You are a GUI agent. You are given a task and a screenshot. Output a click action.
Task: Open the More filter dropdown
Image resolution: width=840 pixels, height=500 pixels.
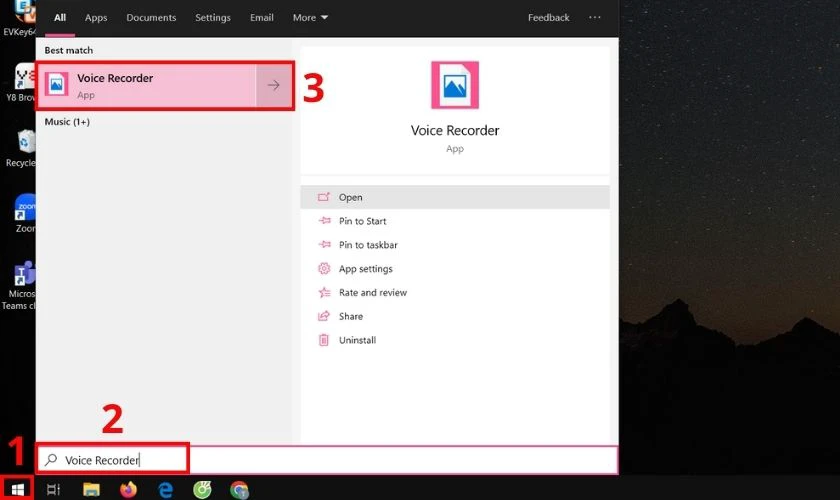(310, 18)
